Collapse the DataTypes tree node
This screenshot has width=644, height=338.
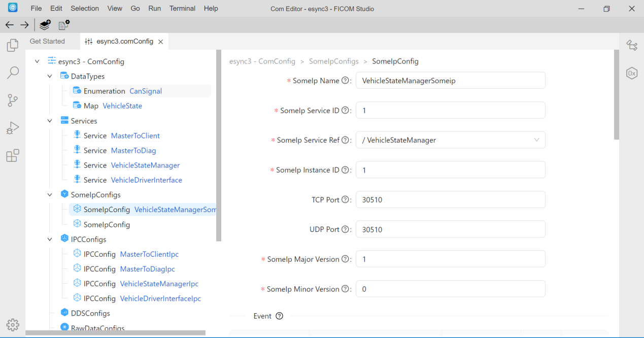point(50,76)
